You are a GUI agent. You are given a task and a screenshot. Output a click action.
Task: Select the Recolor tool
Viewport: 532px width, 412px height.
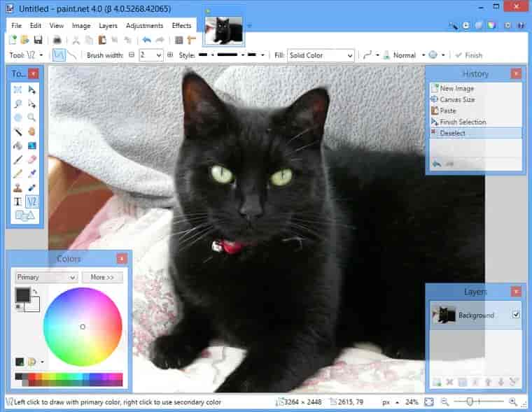pyautogui.click(x=31, y=187)
